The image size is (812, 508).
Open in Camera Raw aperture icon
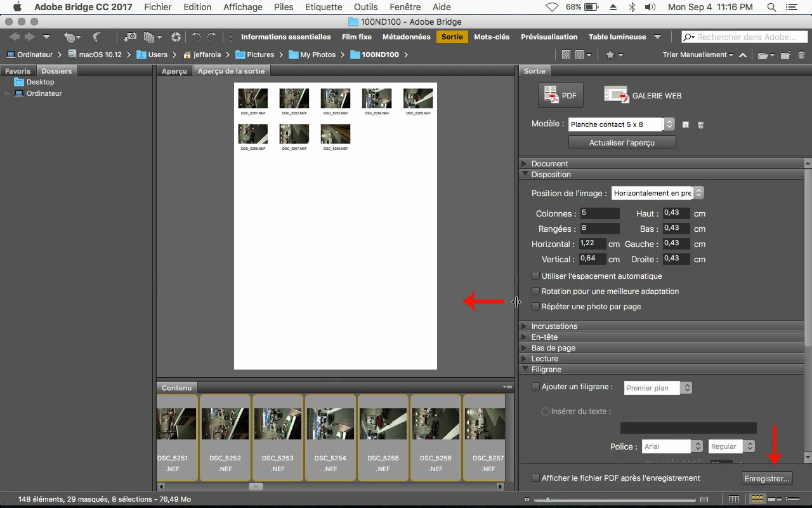coord(176,37)
